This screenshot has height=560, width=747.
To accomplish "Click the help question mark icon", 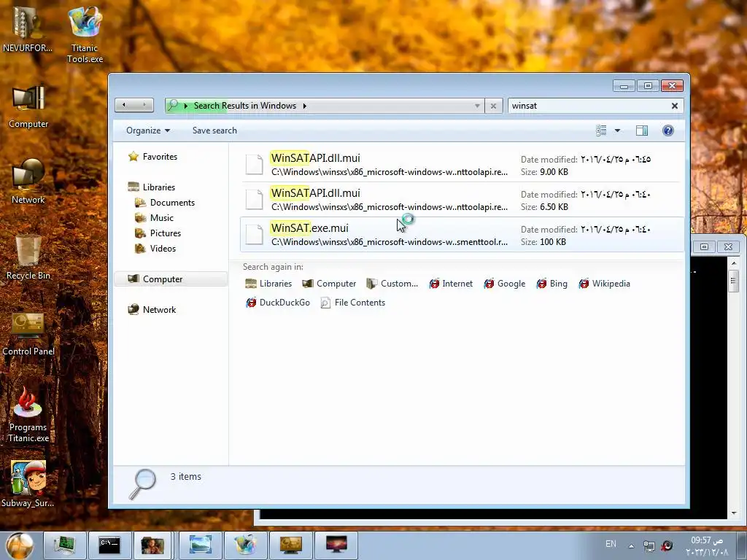I will point(668,131).
